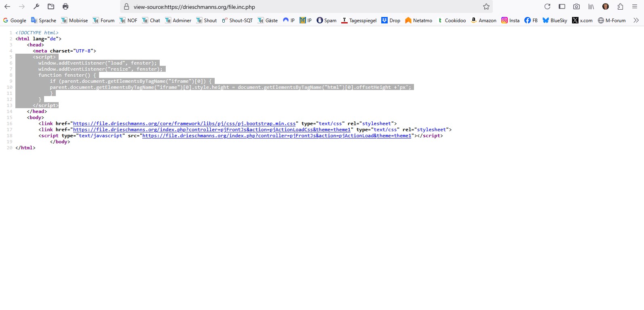644x310 pixels.
Task: Open the extensions puzzle icon
Action: 620,6
